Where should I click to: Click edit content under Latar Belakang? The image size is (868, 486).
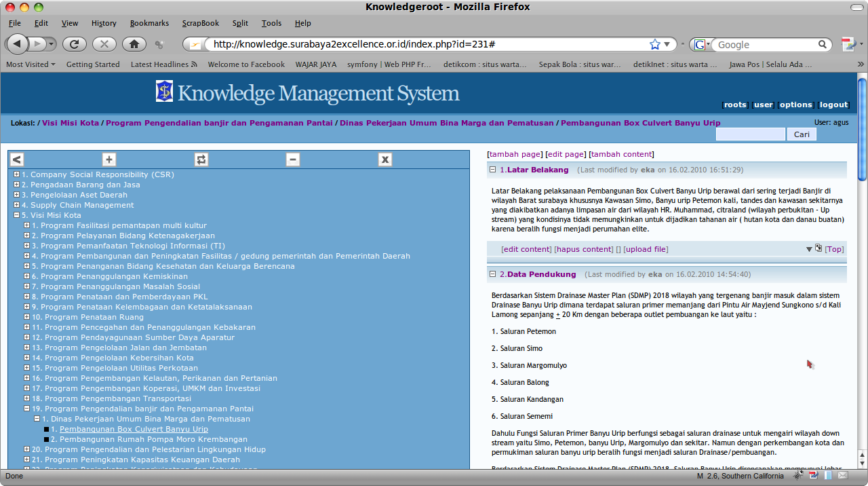pos(527,249)
